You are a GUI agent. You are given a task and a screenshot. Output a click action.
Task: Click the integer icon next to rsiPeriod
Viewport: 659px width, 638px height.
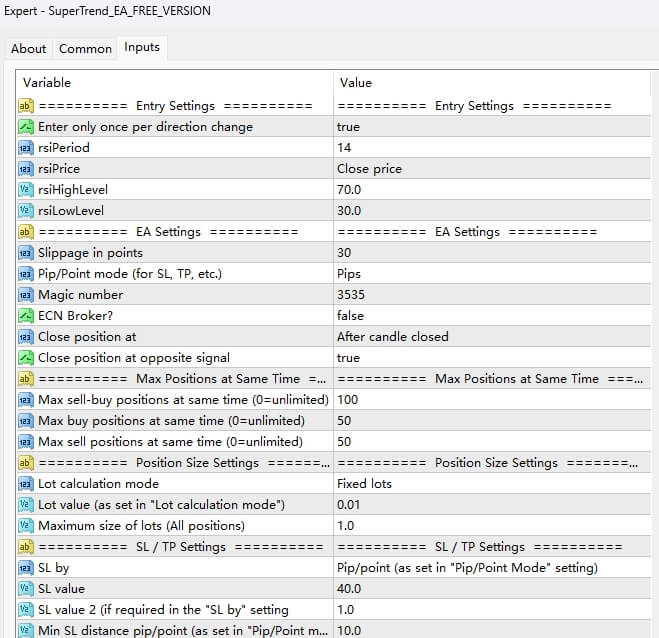click(x=26, y=148)
